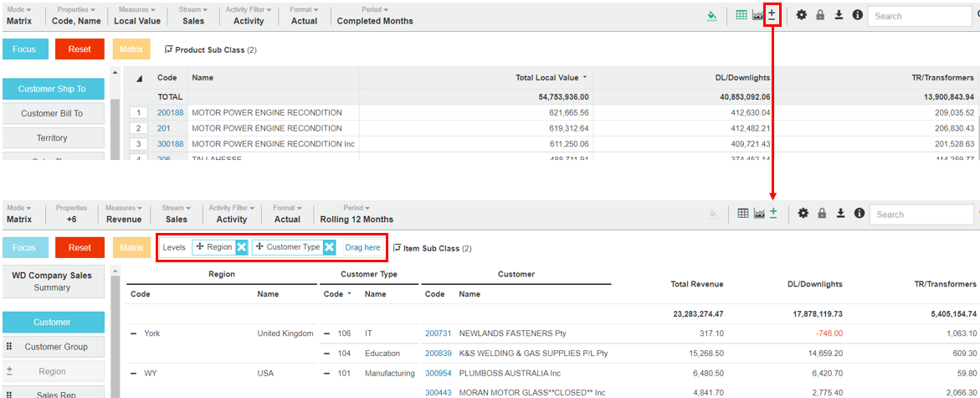Open customer code 200731 link
Image resolution: width=980 pixels, height=398 pixels.
click(x=438, y=333)
